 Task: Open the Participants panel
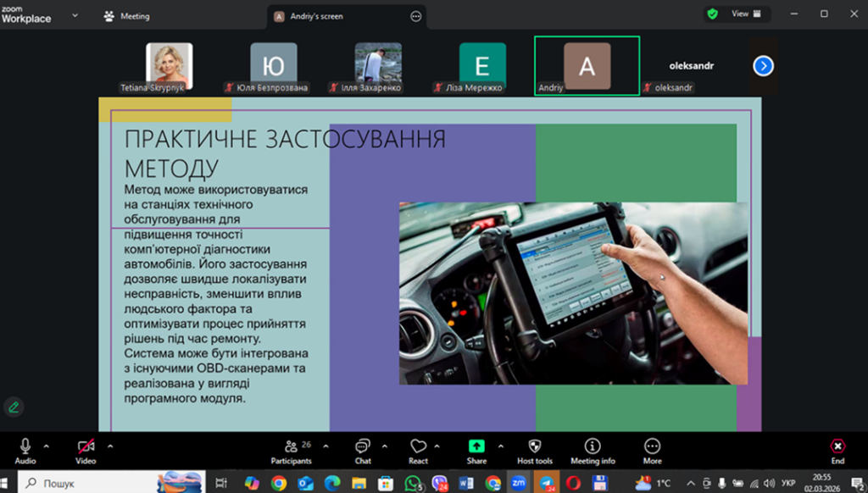pyautogui.click(x=291, y=450)
